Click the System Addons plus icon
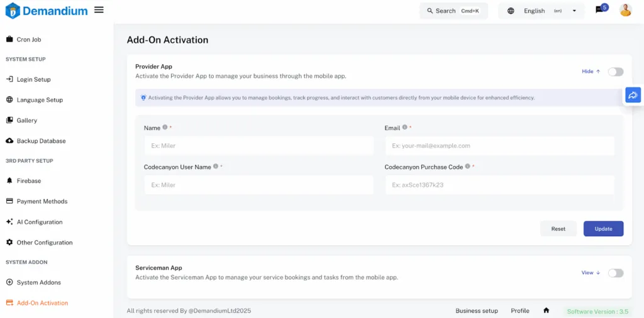This screenshot has height=318, width=644. point(9,282)
